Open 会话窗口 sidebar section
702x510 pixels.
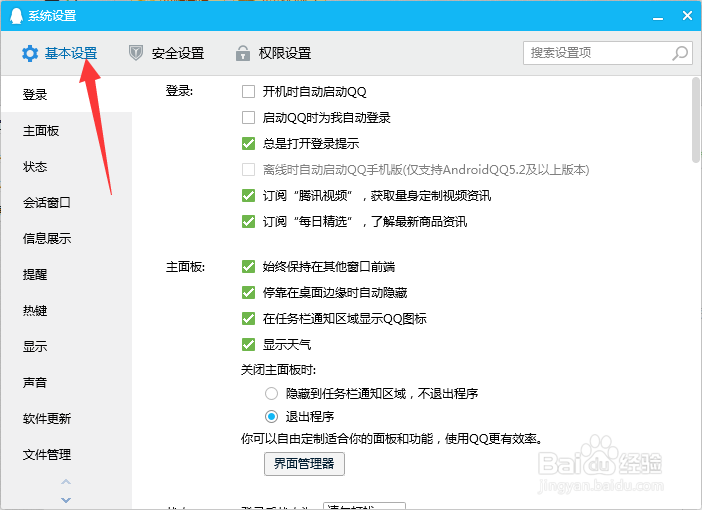66,202
